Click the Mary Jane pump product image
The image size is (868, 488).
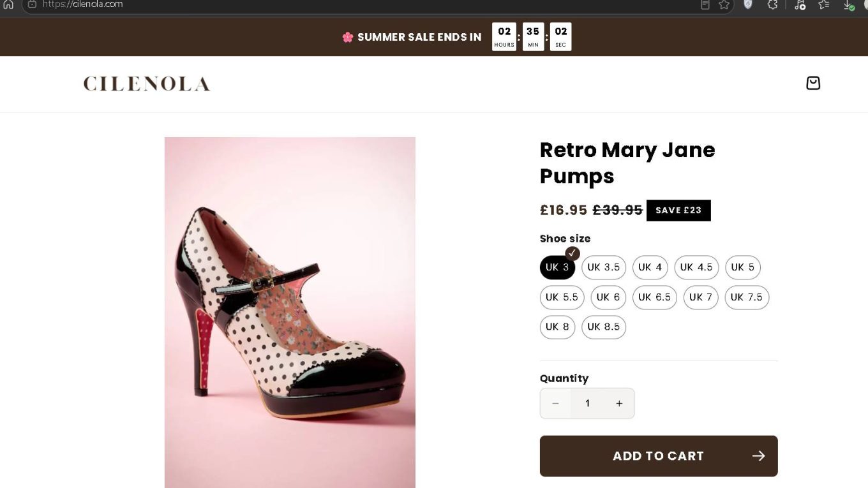pyautogui.click(x=290, y=313)
